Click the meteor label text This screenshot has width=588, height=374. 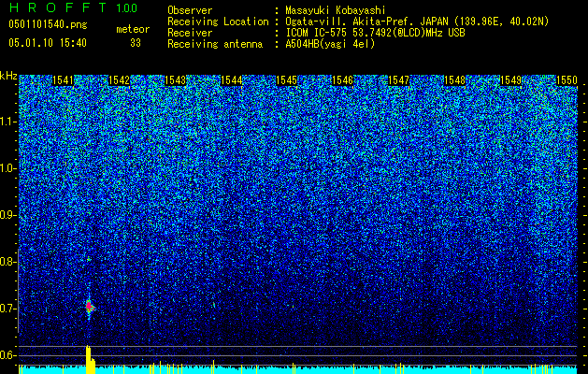point(133,29)
